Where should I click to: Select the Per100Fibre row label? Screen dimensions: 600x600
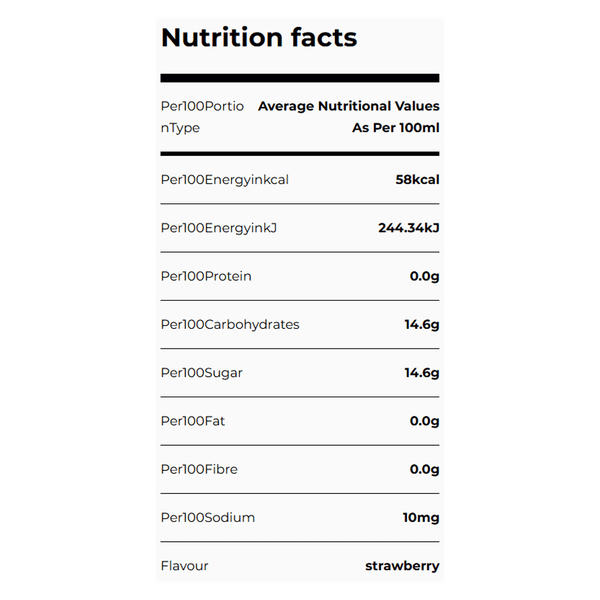click(199, 469)
